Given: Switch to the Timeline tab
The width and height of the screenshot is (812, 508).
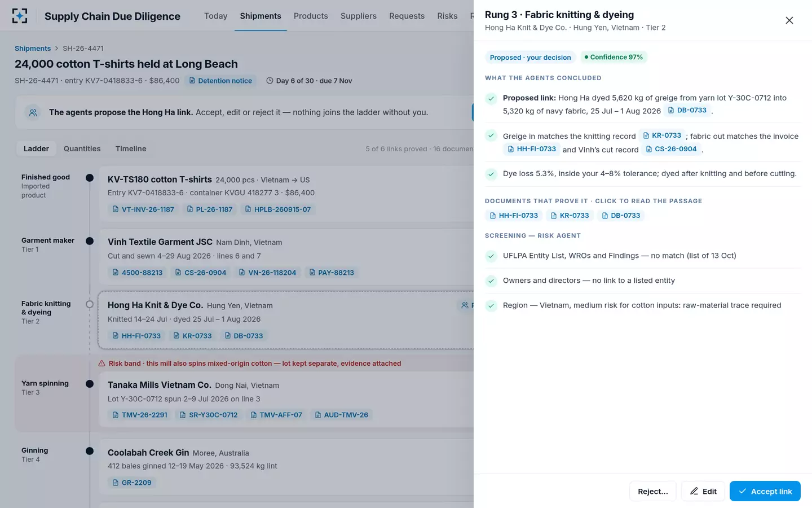Looking at the screenshot, I should (131, 148).
